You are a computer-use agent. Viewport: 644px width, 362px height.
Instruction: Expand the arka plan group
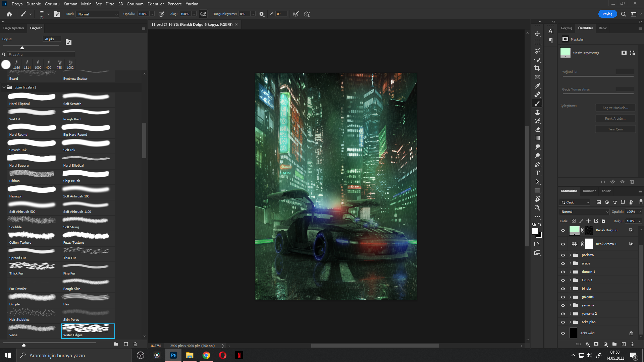pyautogui.click(x=570, y=322)
